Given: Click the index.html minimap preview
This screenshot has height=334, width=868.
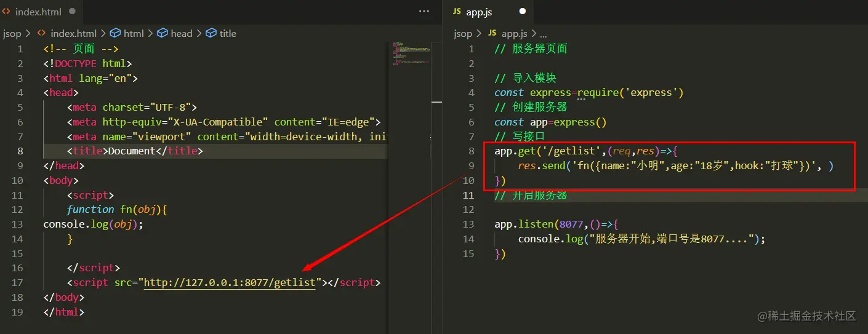Looking at the screenshot, I should 411,53.
